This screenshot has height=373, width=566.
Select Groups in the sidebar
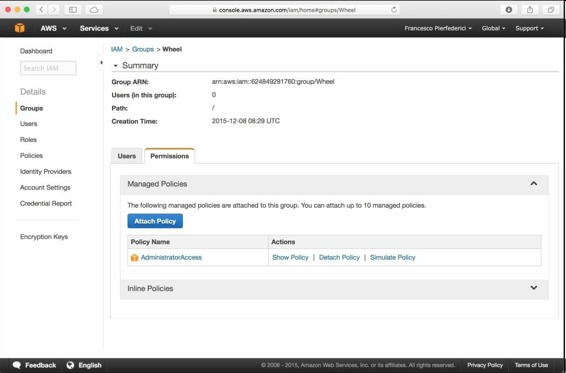(x=31, y=108)
